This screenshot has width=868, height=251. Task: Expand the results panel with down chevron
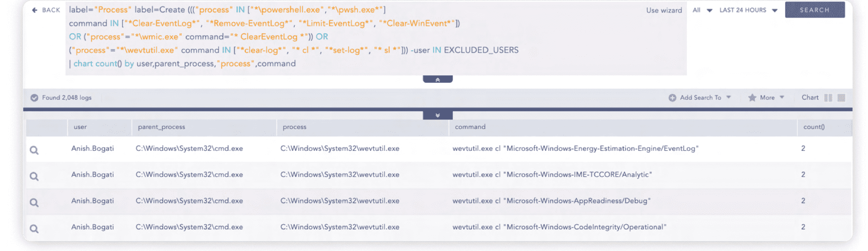point(437,116)
